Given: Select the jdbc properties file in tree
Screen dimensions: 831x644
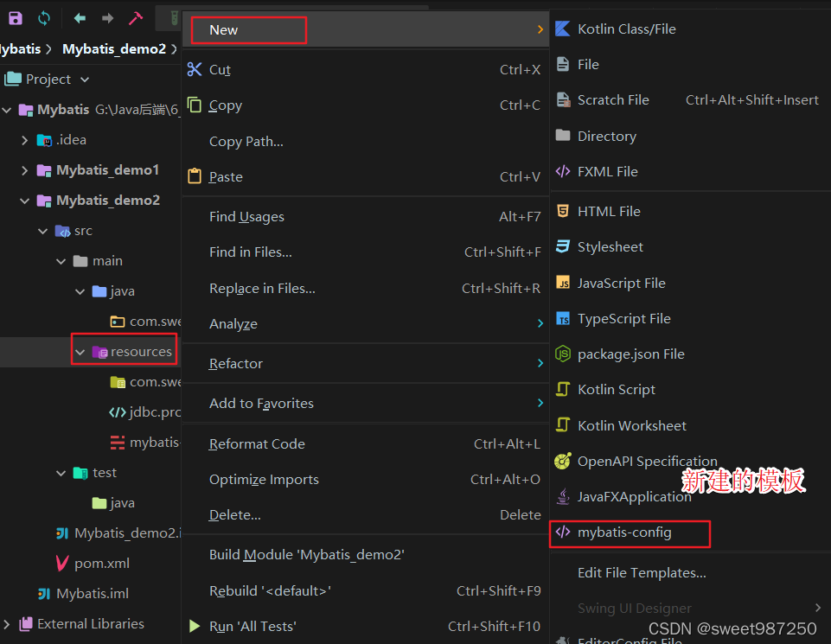Looking at the screenshot, I should click(x=144, y=412).
